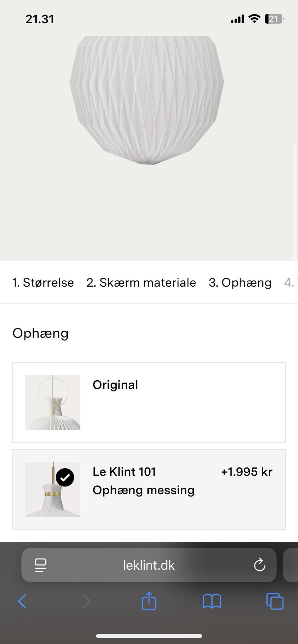The height and width of the screenshot is (644, 298).
Task: Open the Safari share sheet
Action: click(149, 601)
